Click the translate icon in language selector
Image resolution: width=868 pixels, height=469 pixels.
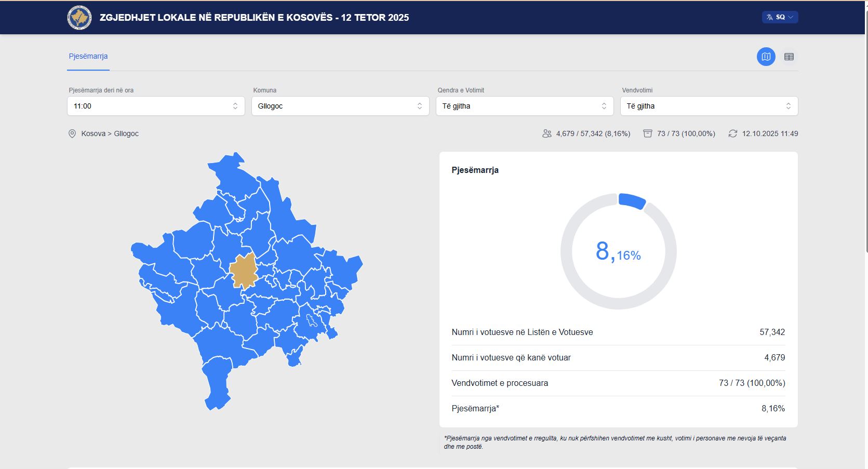[x=770, y=17]
